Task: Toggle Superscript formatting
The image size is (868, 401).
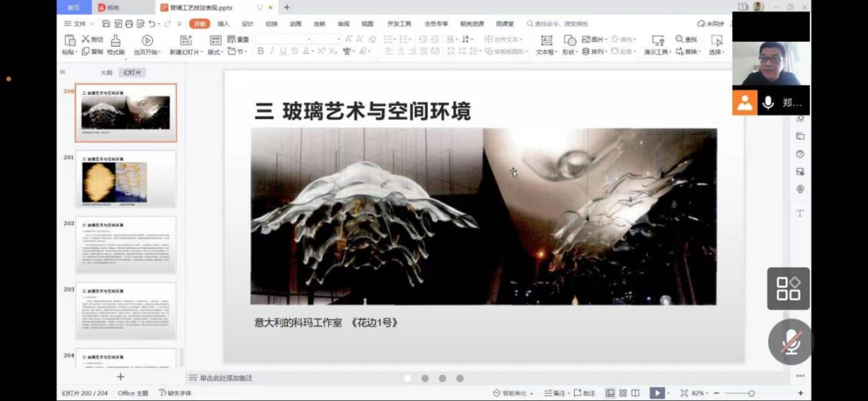Action: pos(321,51)
